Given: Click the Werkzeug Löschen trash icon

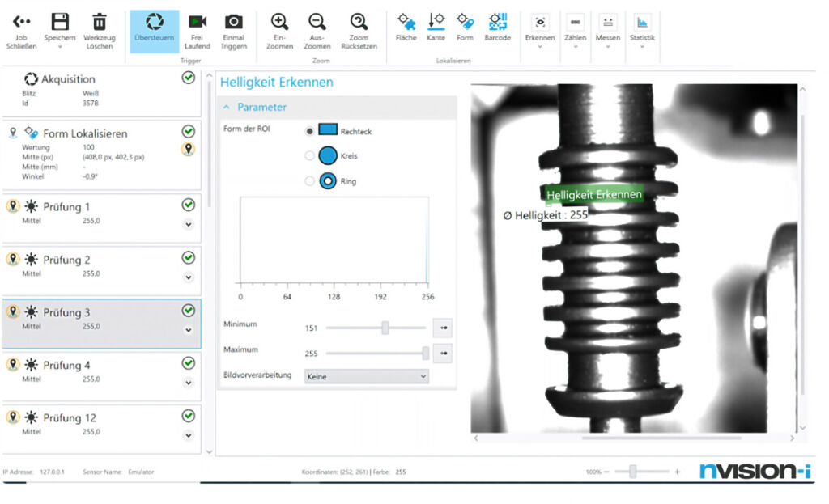Looking at the screenshot, I should coord(99,22).
